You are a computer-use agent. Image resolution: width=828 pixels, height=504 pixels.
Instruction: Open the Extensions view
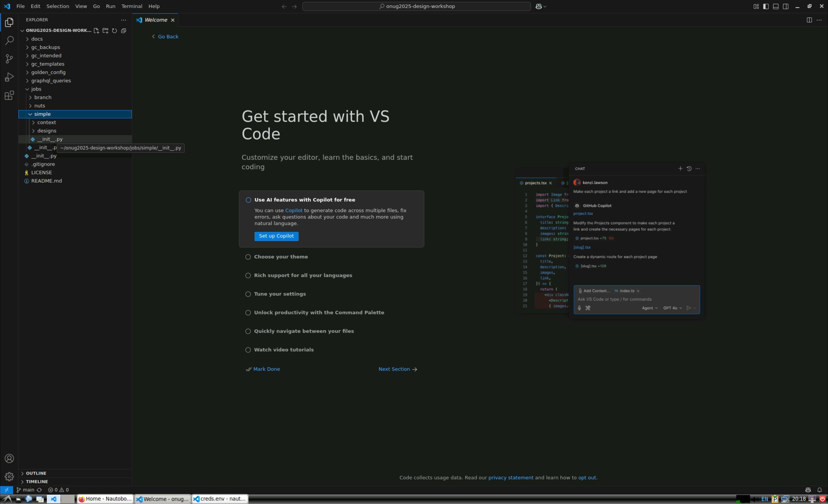pyautogui.click(x=9, y=95)
